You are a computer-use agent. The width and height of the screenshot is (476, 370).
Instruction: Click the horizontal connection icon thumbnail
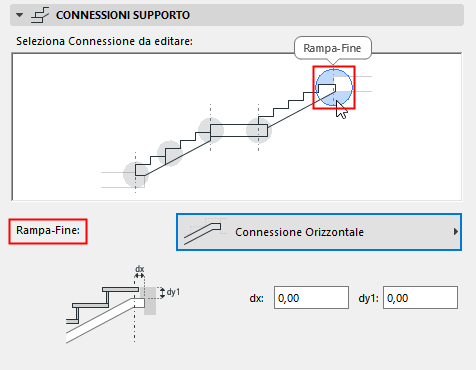[x=205, y=231]
